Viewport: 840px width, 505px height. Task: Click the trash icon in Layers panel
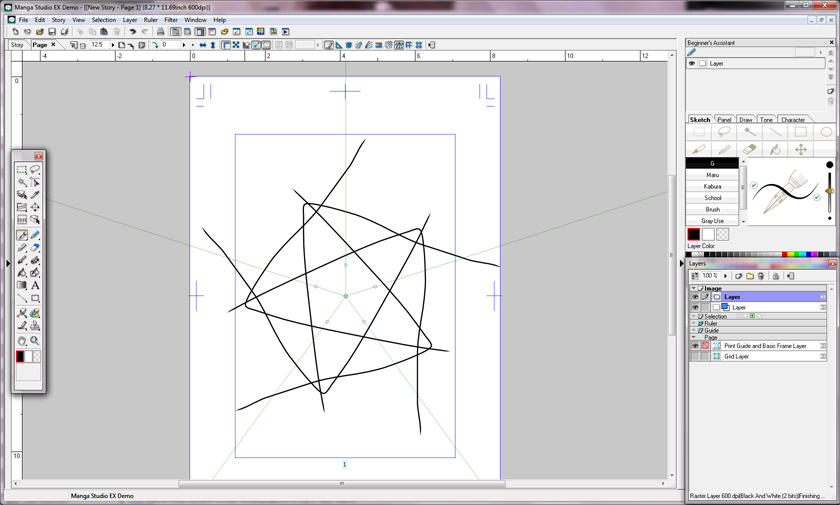(761, 276)
